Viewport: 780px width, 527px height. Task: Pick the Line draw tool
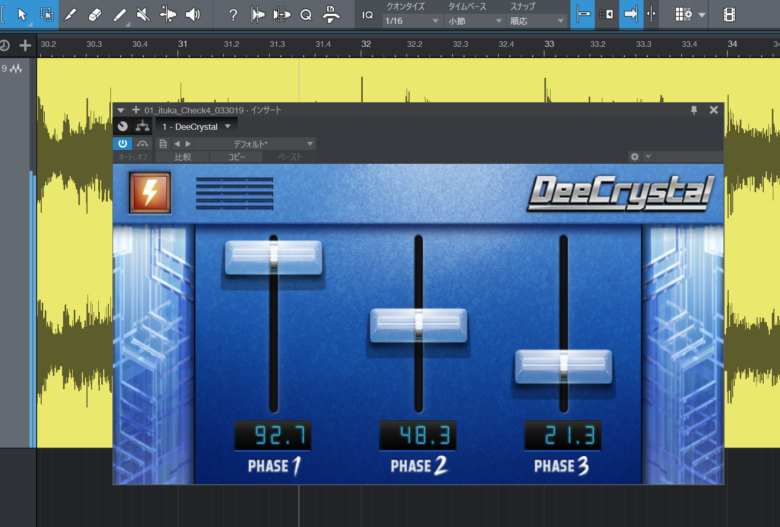click(119, 15)
